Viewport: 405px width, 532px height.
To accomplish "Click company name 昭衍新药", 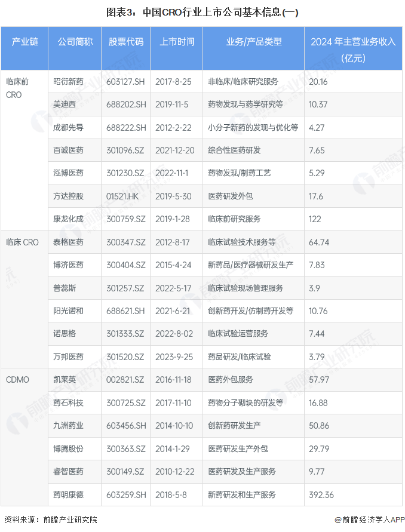I will tap(68, 82).
